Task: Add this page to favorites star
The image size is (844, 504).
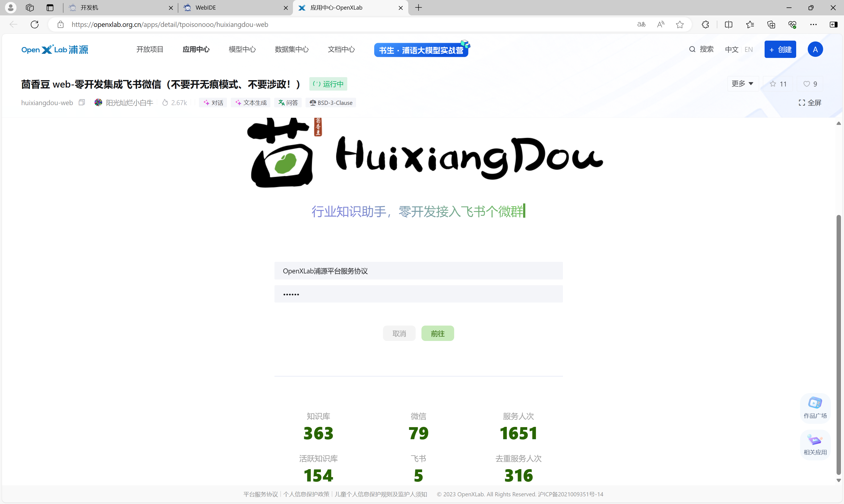Action: (x=679, y=24)
